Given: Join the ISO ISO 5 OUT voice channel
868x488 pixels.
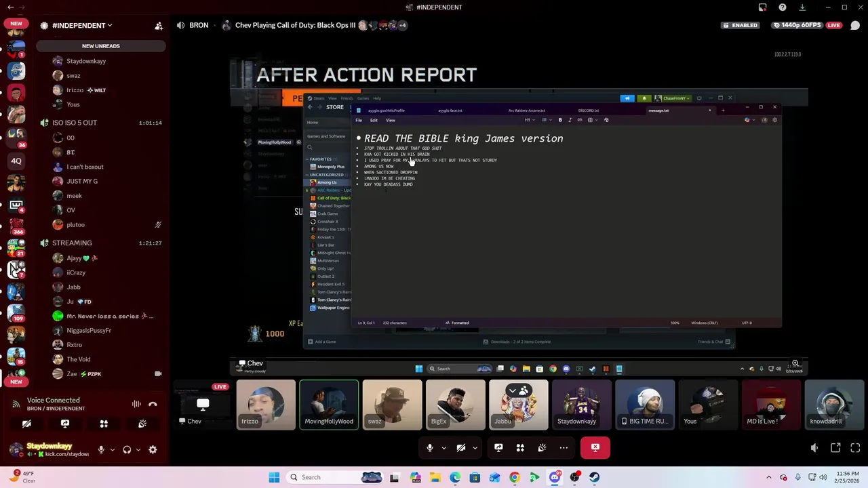Looking at the screenshot, I should click(102, 123).
